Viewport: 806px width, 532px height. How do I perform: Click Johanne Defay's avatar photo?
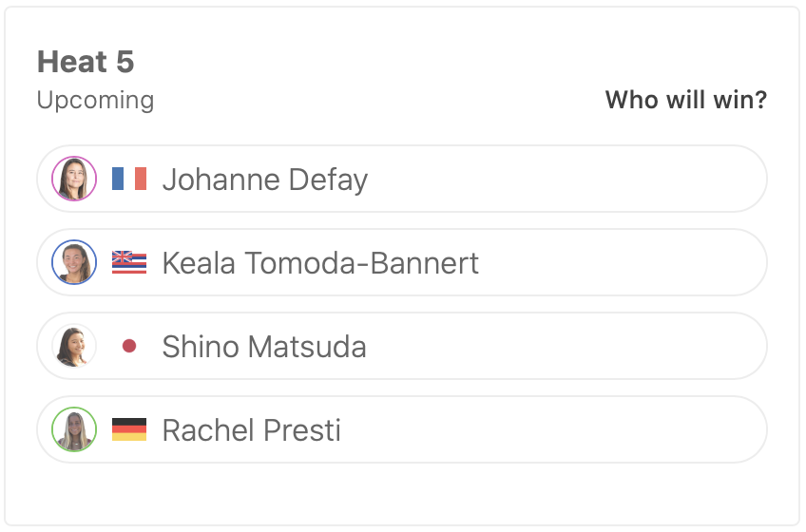coord(74,179)
